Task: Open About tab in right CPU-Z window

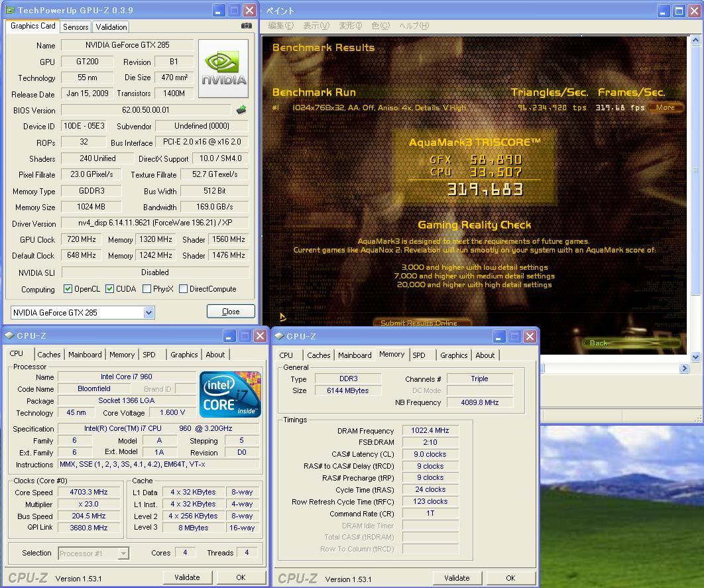Action: [x=485, y=355]
